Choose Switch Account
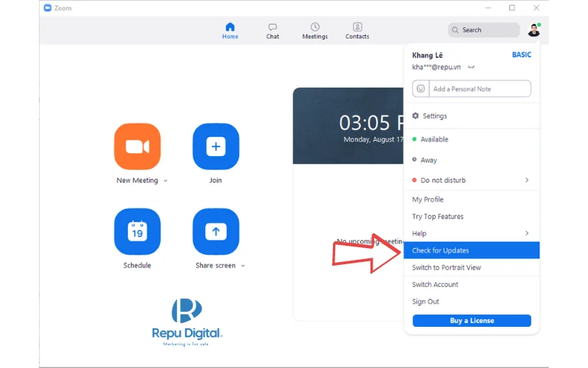 point(471,285)
